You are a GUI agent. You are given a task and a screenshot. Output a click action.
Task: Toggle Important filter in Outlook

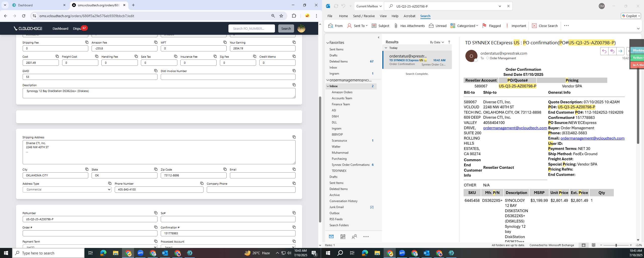pyautogui.click(x=516, y=26)
